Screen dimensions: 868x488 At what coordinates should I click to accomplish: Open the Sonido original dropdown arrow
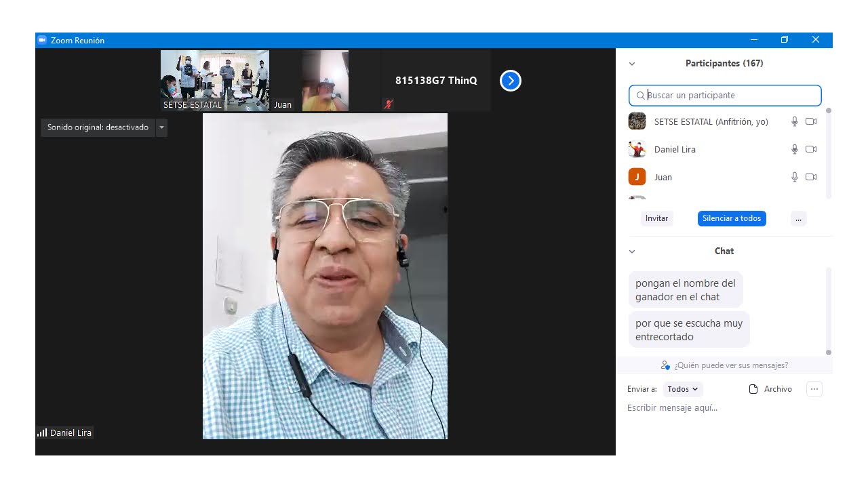tap(161, 127)
